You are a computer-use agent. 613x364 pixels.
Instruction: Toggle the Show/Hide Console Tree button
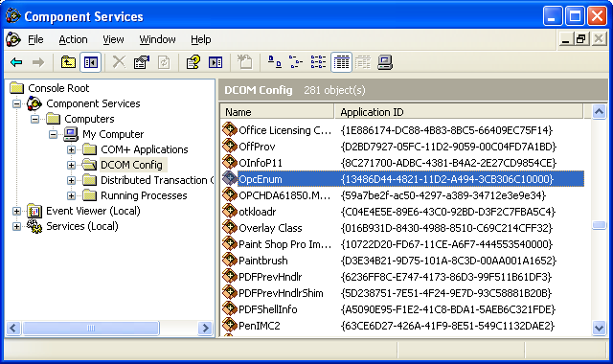[x=91, y=62]
